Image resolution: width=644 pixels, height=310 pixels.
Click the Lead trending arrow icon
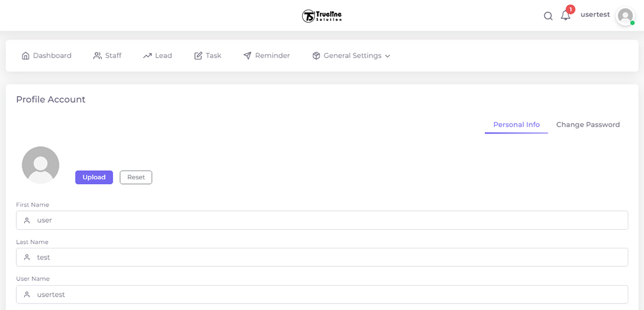[x=147, y=56]
